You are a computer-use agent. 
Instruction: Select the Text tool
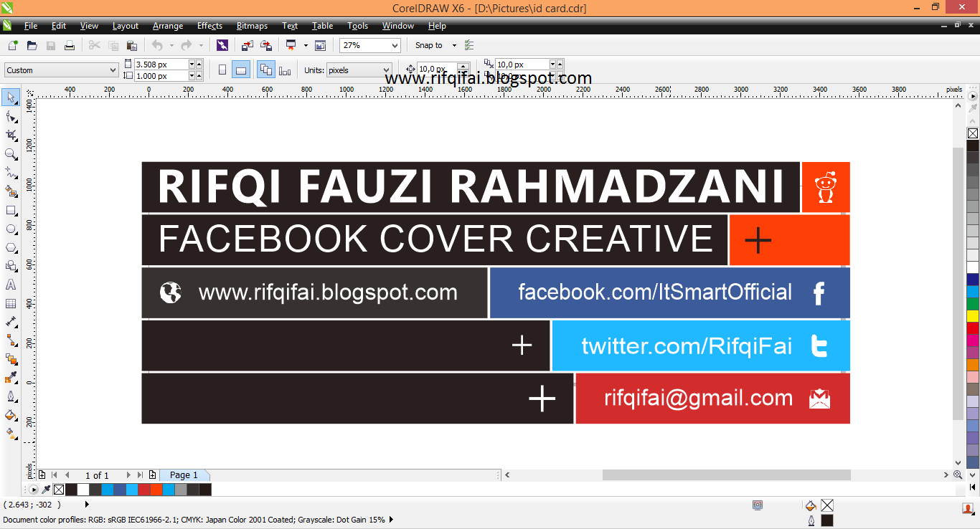pyautogui.click(x=11, y=285)
